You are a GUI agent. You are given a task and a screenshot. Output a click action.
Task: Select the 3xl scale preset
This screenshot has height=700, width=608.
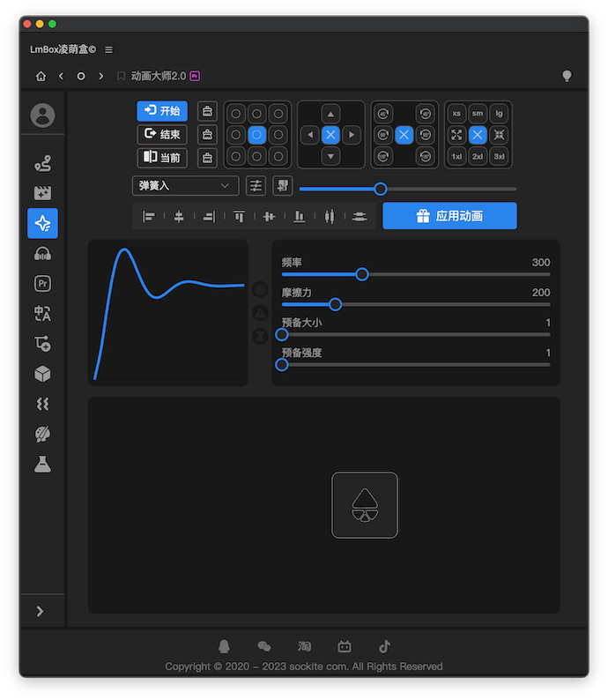click(x=499, y=156)
